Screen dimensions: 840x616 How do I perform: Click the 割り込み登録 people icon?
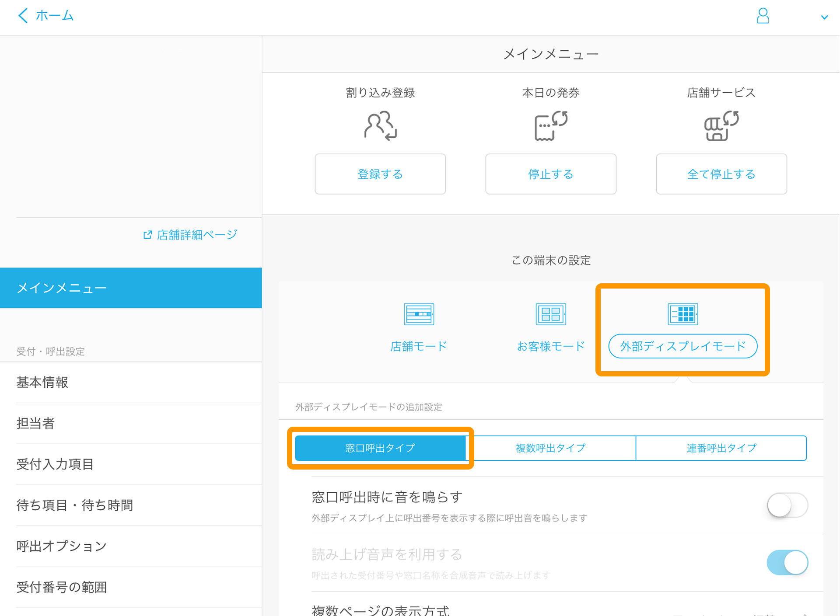[380, 126]
